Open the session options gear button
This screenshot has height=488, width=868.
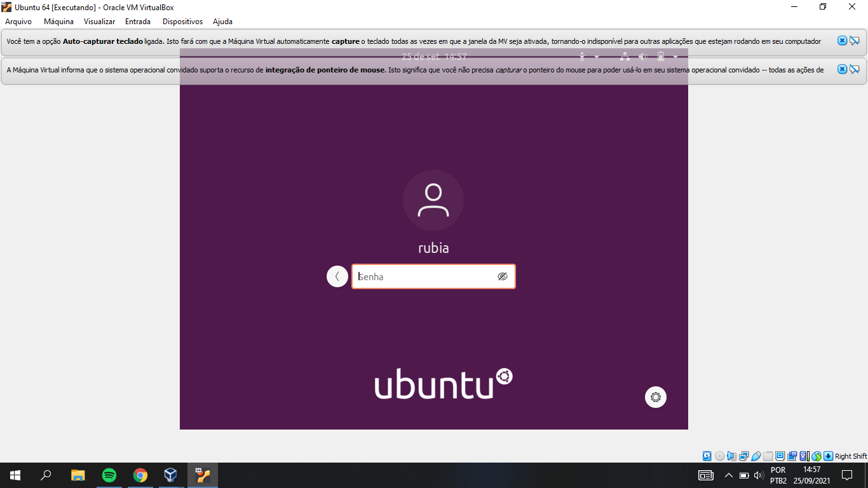(656, 397)
